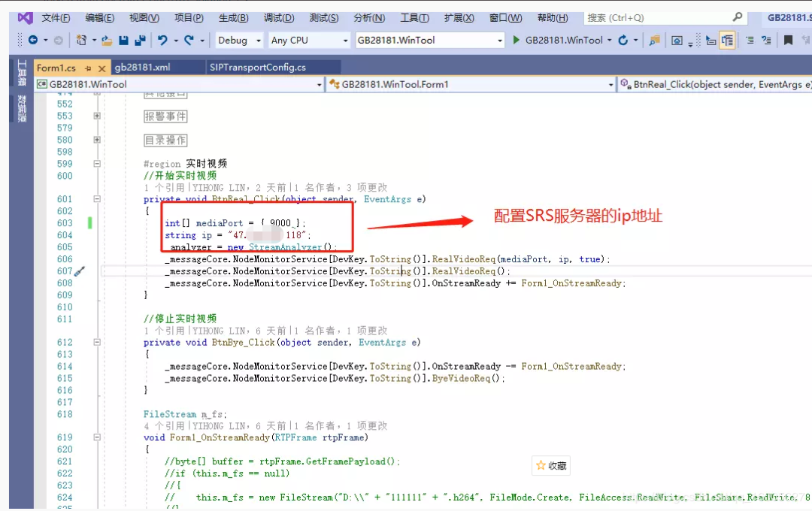812x511 pixels.
Task: Click the Visual Studio logo icon
Action: coord(25,18)
